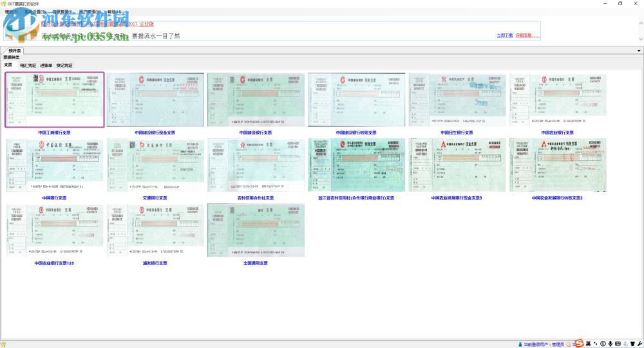Click the 交通银行支票 caption text

tap(155, 198)
